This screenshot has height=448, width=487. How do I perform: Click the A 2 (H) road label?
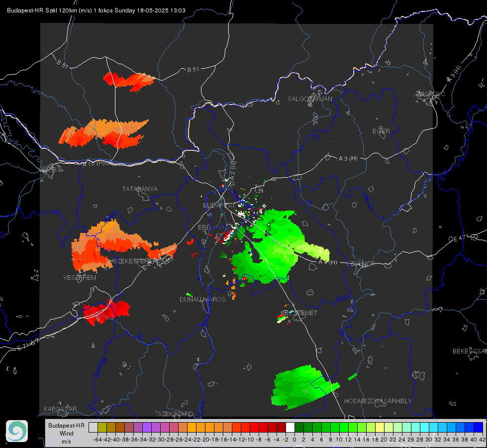pyautogui.click(x=233, y=170)
